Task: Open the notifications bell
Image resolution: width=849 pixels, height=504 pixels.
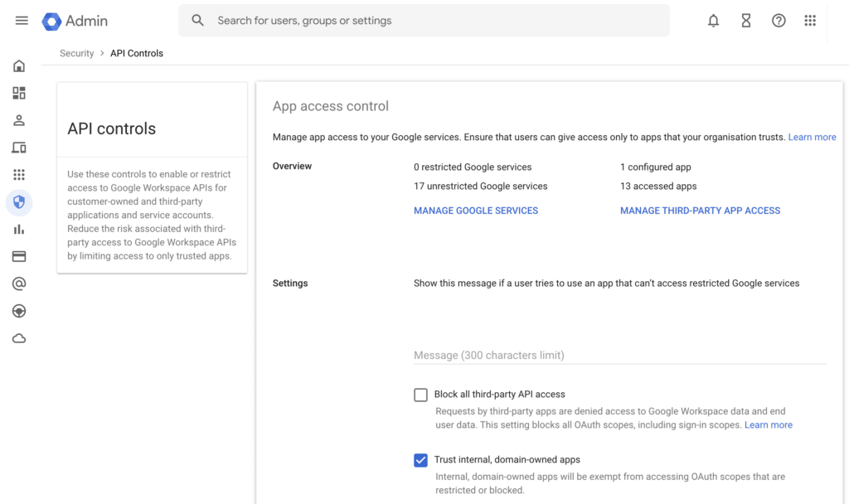Action: tap(714, 21)
